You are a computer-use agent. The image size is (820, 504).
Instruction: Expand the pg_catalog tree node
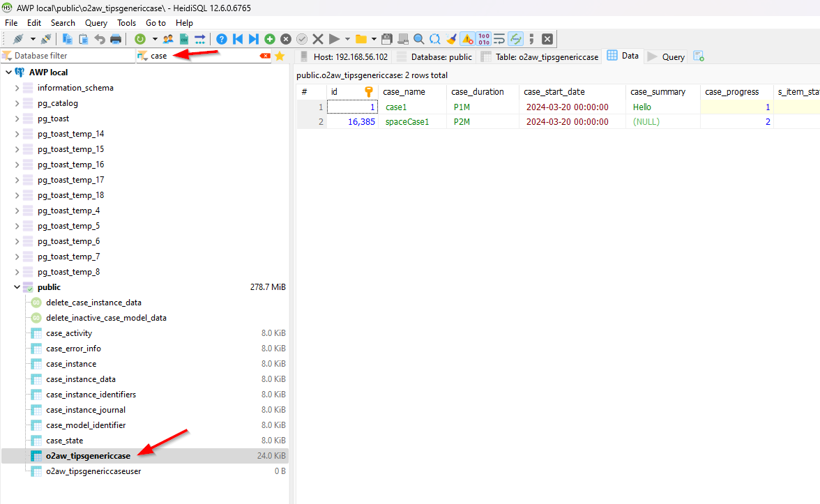coord(17,103)
